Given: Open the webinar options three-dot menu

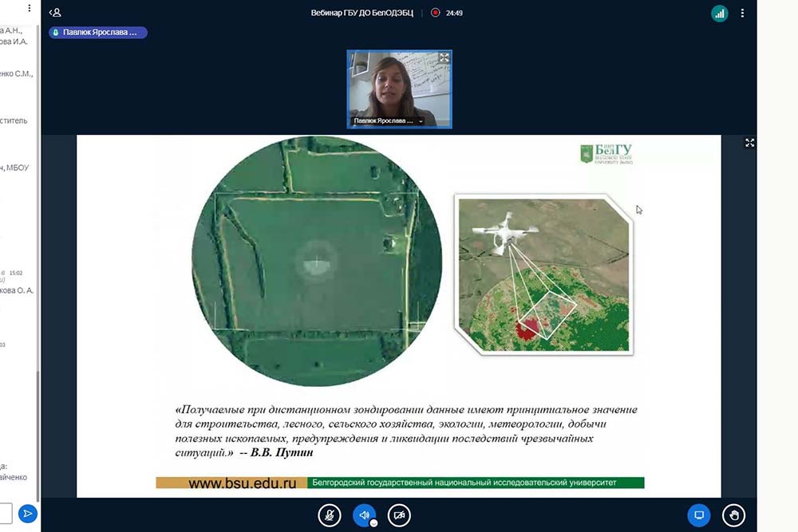Looking at the screenshot, I should tap(742, 14).
